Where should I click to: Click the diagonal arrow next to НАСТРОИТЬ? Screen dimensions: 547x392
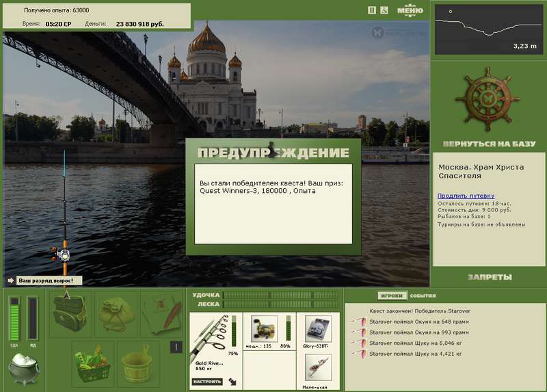click(232, 382)
